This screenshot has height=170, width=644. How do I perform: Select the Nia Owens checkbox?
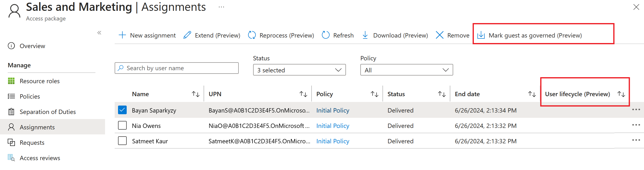point(122,125)
